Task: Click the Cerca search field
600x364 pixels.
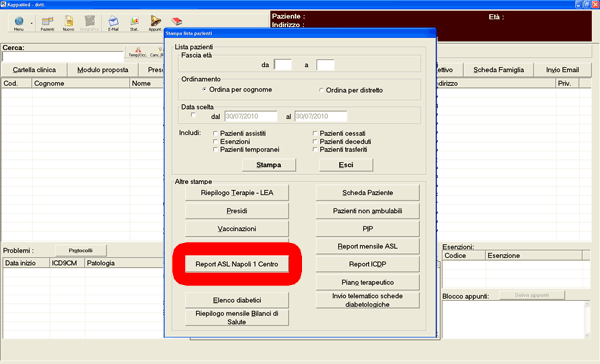Action: point(63,57)
